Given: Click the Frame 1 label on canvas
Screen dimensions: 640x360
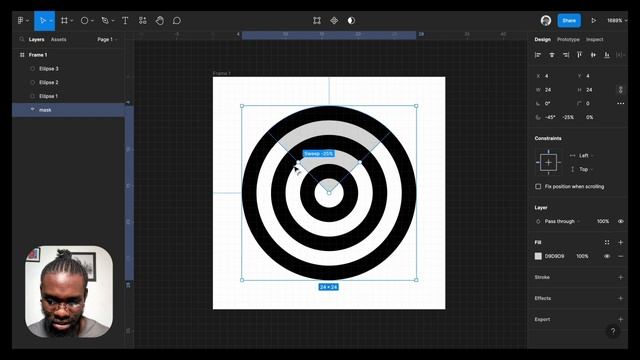Looking at the screenshot, I should coord(222,73).
